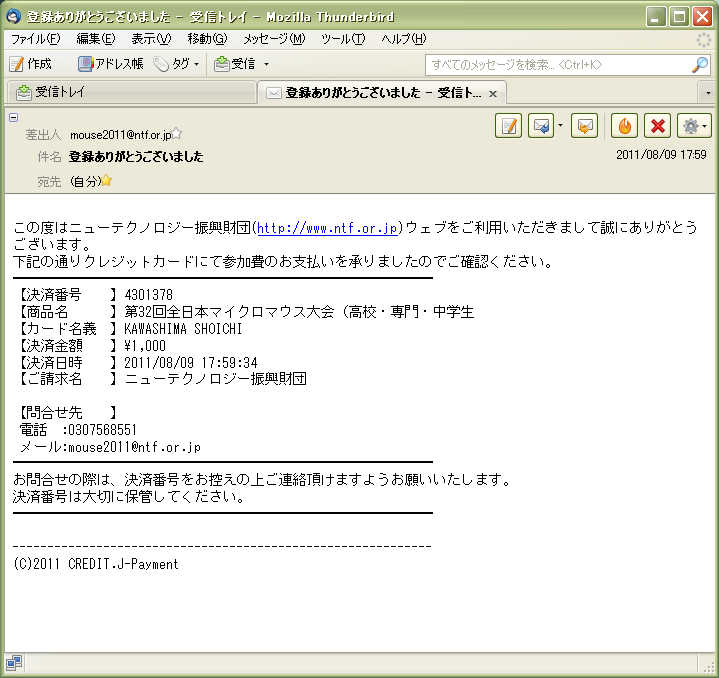Collapse the message header pane

click(x=13, y=117)
